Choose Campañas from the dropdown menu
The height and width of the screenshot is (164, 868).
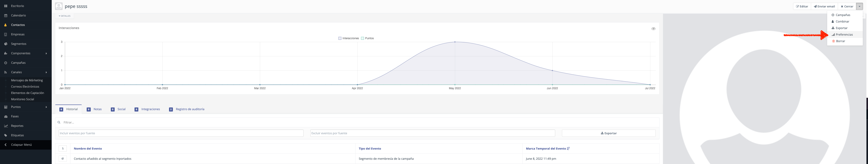tap(845, 15)
